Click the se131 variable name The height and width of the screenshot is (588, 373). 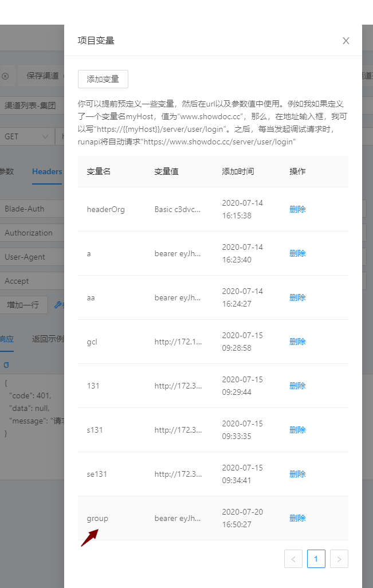pyautogui.click(x=97, y=474)
